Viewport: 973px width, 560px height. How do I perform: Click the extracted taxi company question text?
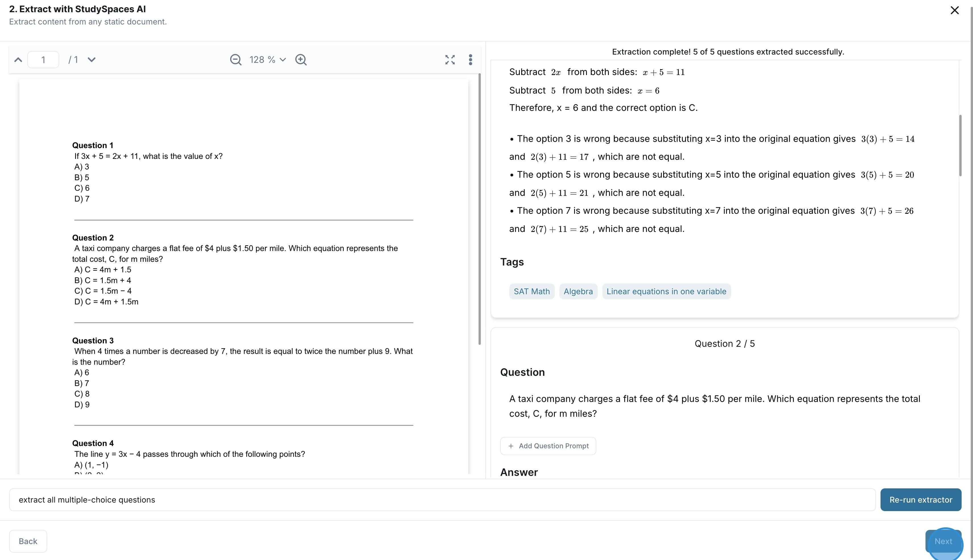[x=715, y=406]
